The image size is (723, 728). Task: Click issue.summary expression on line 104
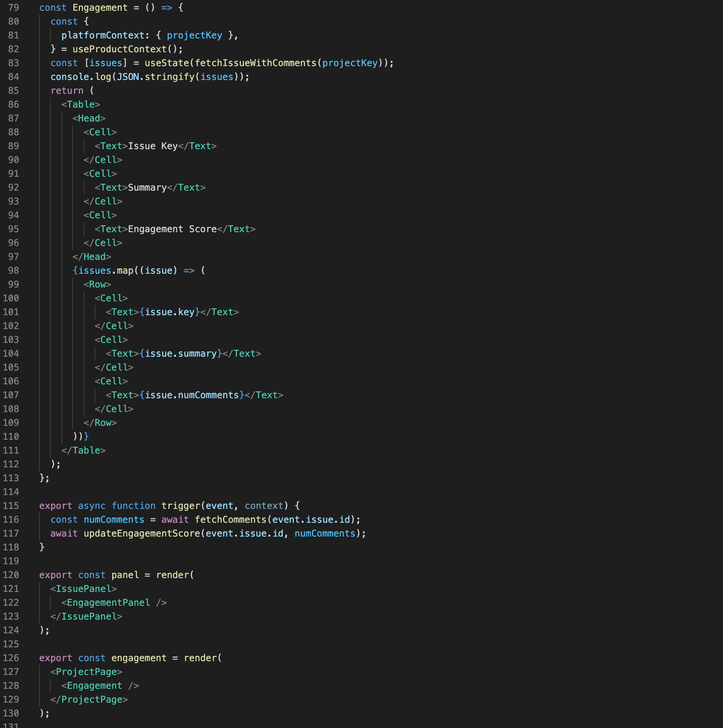pos(181,354)
